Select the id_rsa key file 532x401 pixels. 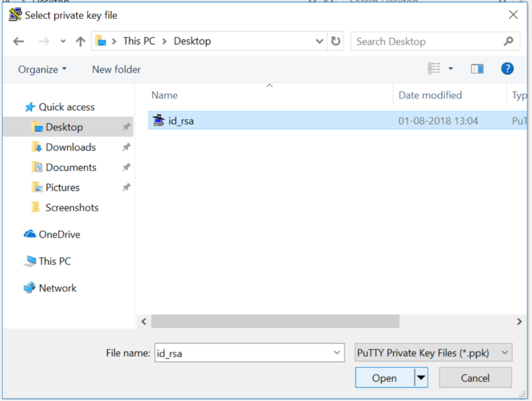pyautogui.click(x=181, y=121)
